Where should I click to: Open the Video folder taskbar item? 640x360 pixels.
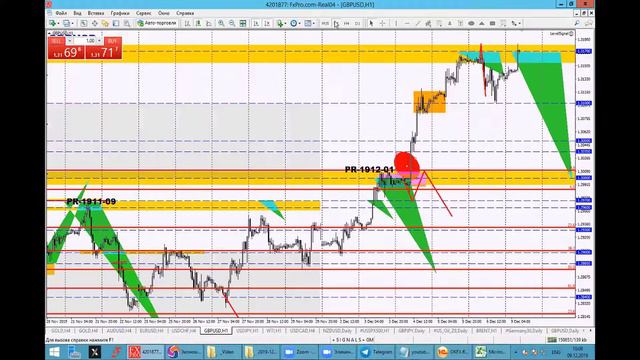coord(222,352)
